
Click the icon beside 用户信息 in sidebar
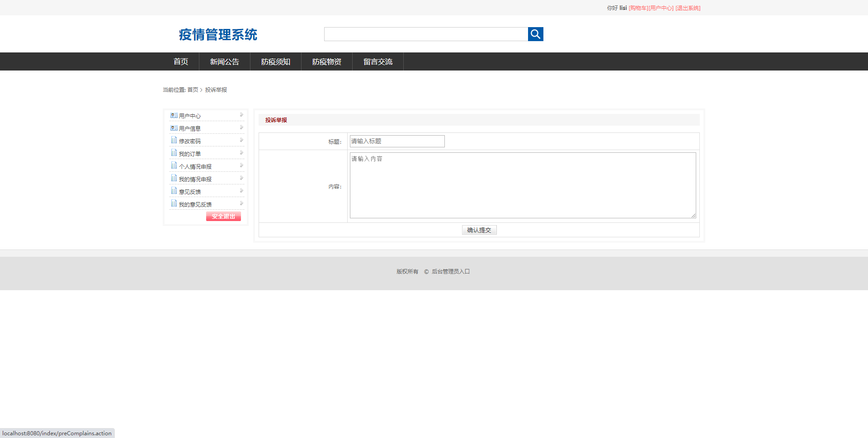(x=174, y=128)
